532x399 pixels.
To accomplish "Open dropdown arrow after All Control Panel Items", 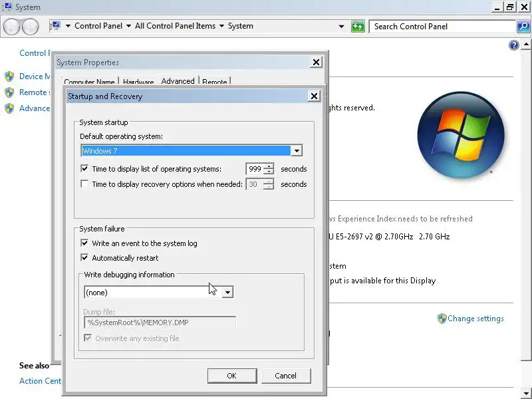I will coord(221,26).
